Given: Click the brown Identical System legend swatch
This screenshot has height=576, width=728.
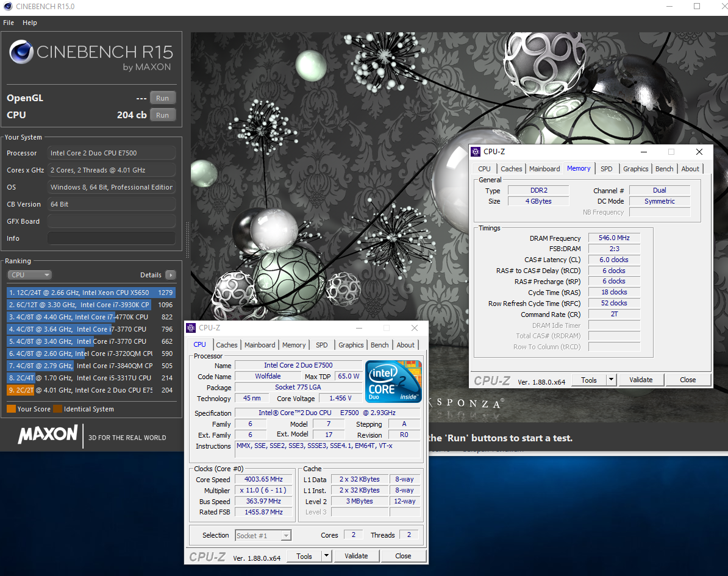Looking at the screenshot, I should point(57,409).
